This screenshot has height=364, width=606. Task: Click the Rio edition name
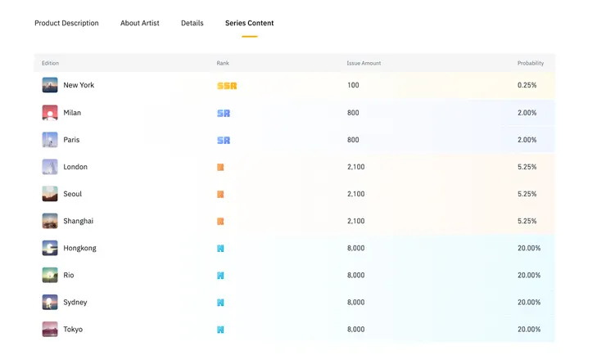point(69,275)
